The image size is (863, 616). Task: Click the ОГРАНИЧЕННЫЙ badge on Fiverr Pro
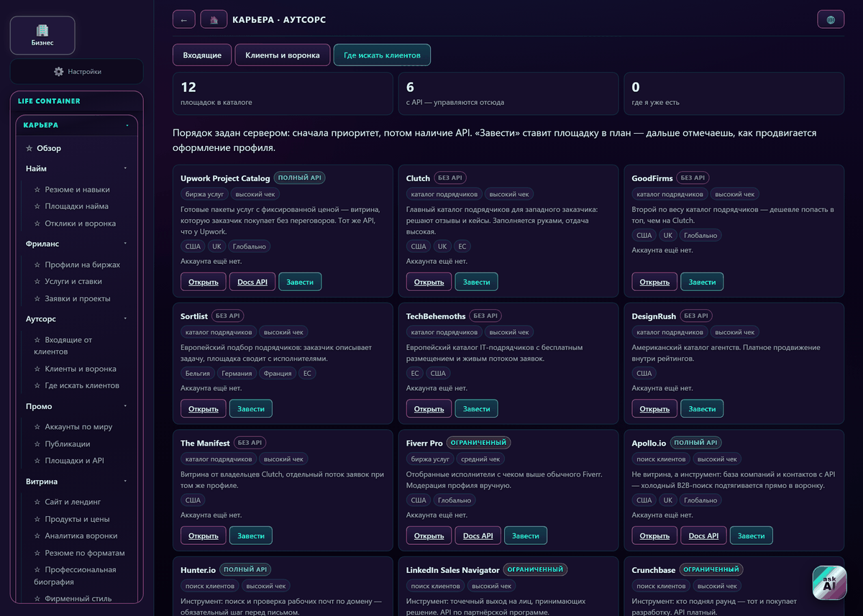click(478, 443)
